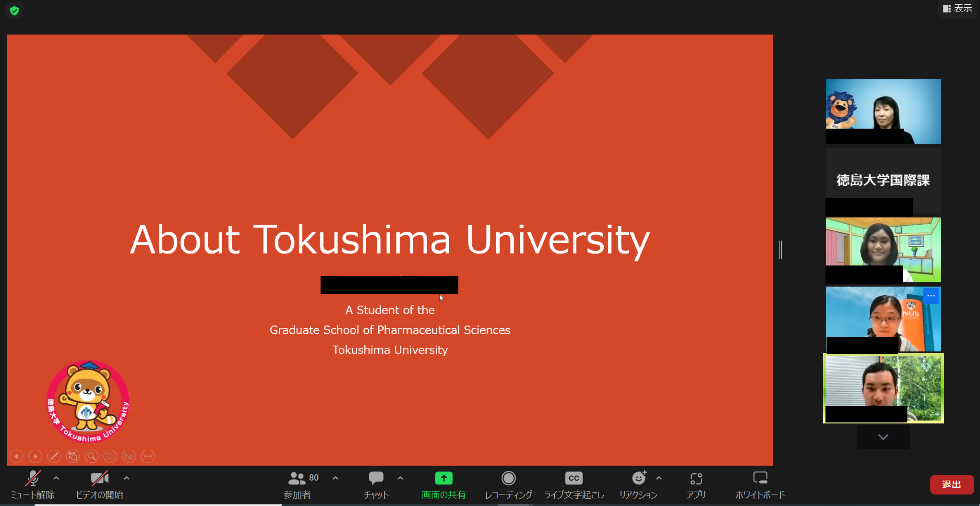980x506 pixels.
Task: Select the cartoon room background participant tile
Action: pyautogui.click(x=883, y=250)
